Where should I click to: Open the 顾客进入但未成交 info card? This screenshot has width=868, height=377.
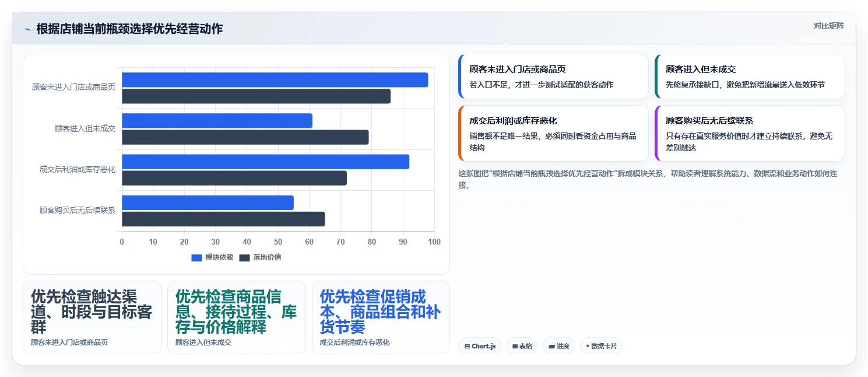[x=750, y=76]
